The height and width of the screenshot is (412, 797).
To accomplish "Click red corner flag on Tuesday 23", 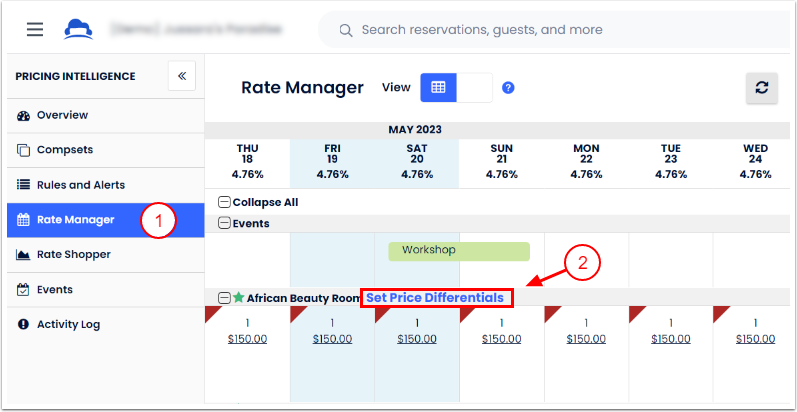I will click(634, 312).
